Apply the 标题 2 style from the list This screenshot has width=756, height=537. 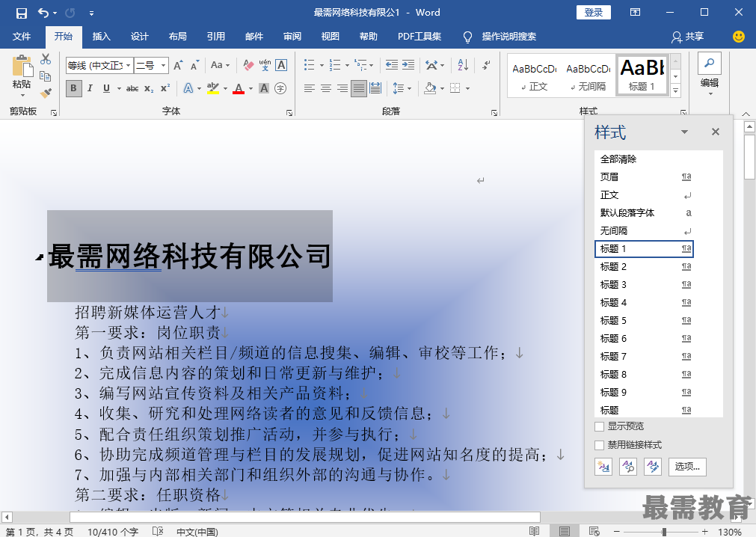pos(644,266)
